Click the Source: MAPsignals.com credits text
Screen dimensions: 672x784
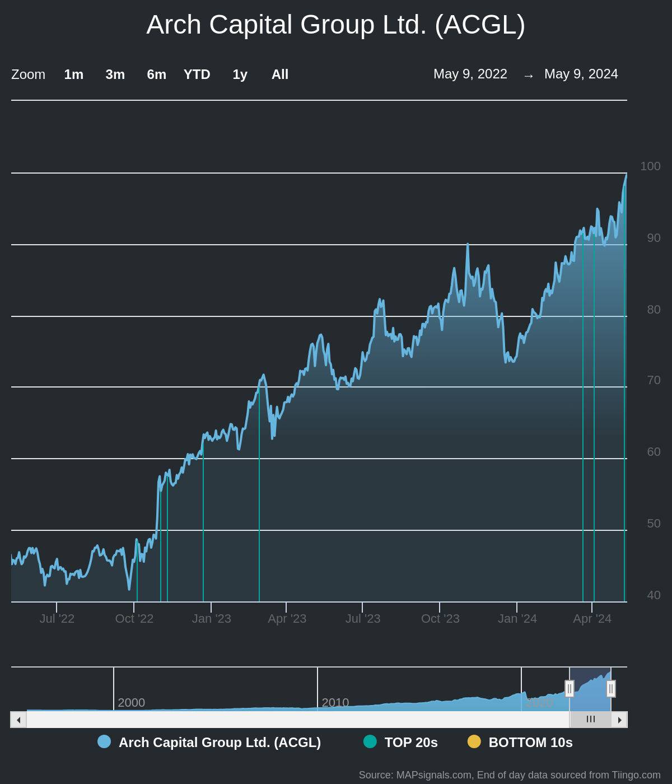click(510, 775)
